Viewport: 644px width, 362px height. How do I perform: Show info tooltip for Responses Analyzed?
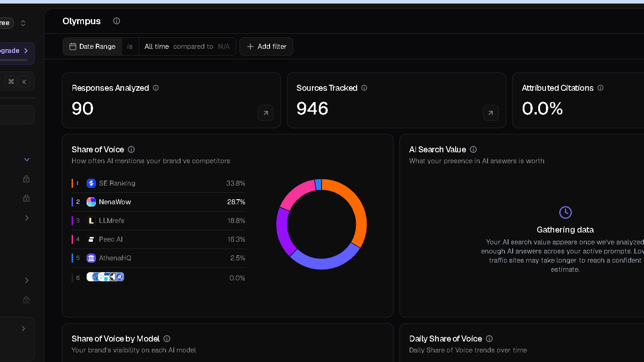coord(156,88)
